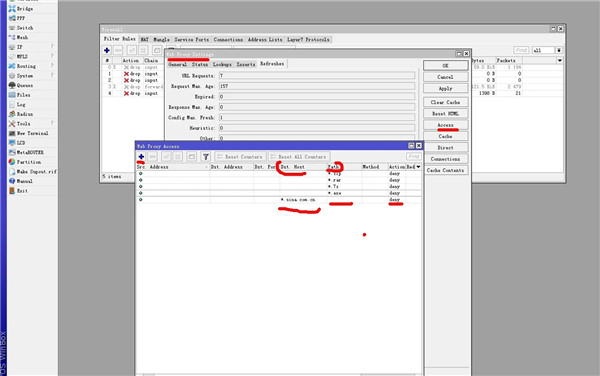The image size is (600, 376).
Task: Expand the Tools submenu in sidebar
Action: point(52,123)
